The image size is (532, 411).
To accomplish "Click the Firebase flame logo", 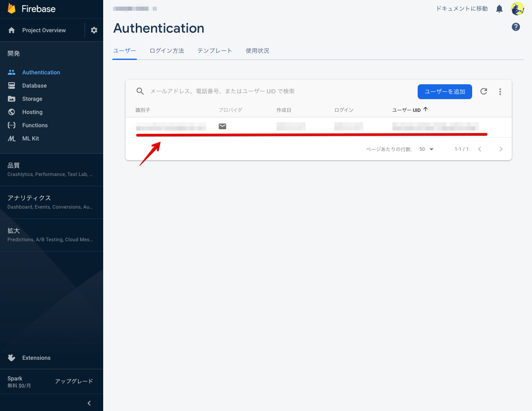I will pos(12,9).
